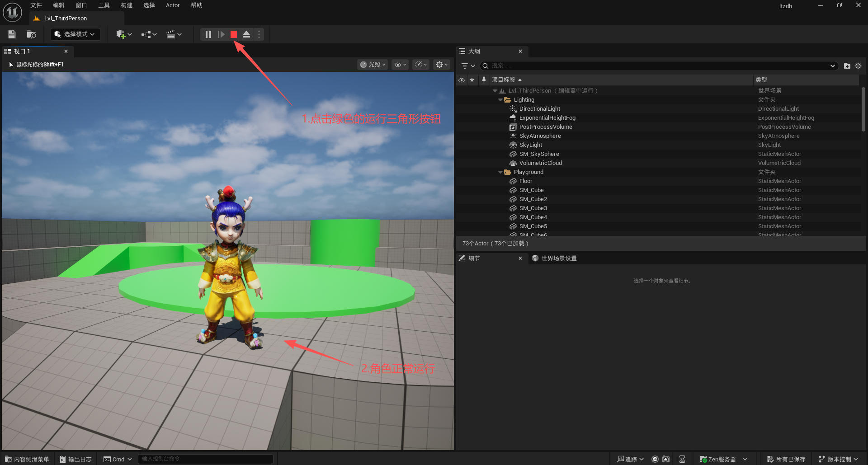Select ExponentialHeightFog in the outliner
Viewport: 868px width, 465px height.
pos(658,118)
